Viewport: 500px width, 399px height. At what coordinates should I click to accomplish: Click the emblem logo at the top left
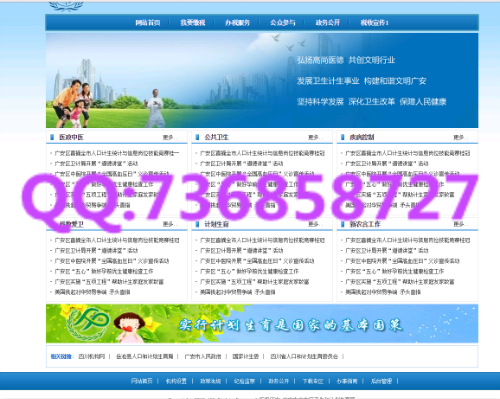pyautogui.click(x=66, y=6)
